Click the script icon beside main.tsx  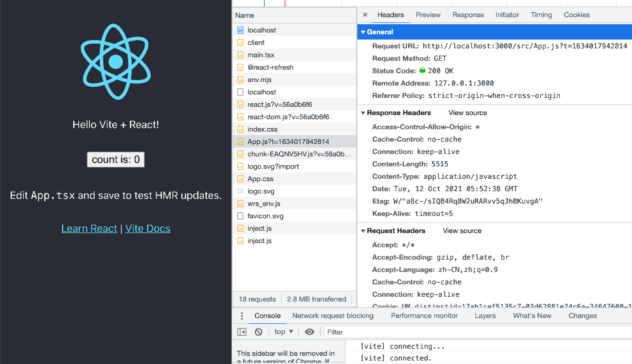coord(240,55)
